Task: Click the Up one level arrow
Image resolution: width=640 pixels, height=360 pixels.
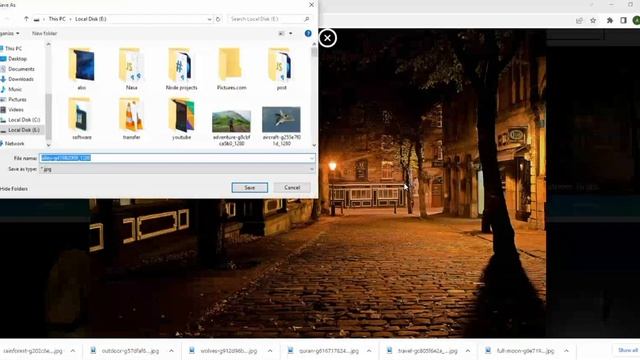Action: coord(26,19)
